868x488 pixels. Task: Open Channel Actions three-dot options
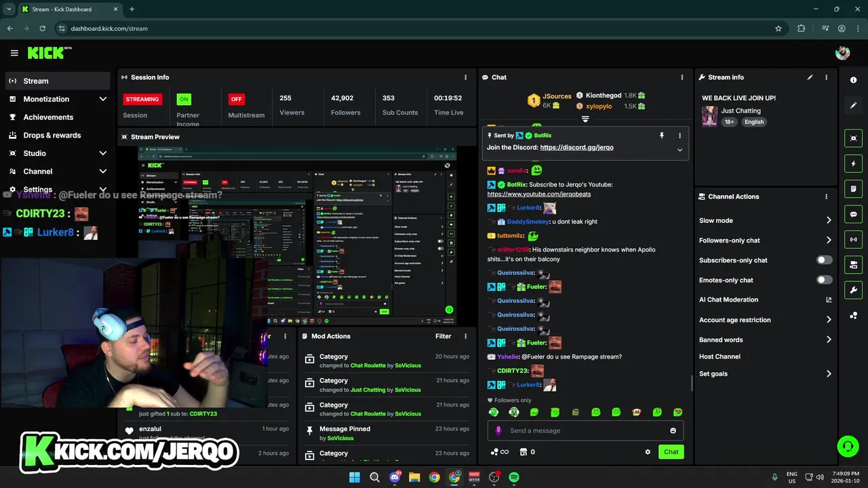pyautogui.click(x=826, y=197)
